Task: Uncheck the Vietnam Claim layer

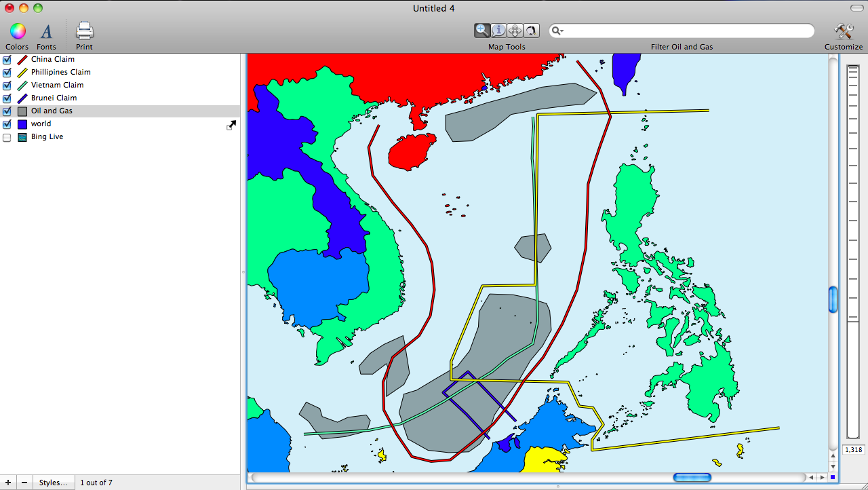Action: (7, 86)
